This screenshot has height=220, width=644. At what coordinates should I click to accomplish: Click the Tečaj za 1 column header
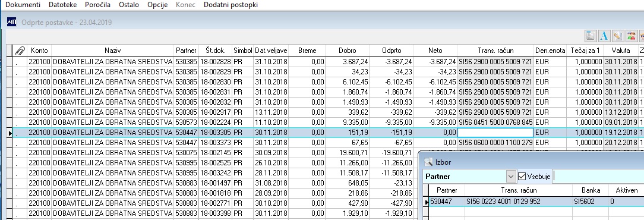585,51
